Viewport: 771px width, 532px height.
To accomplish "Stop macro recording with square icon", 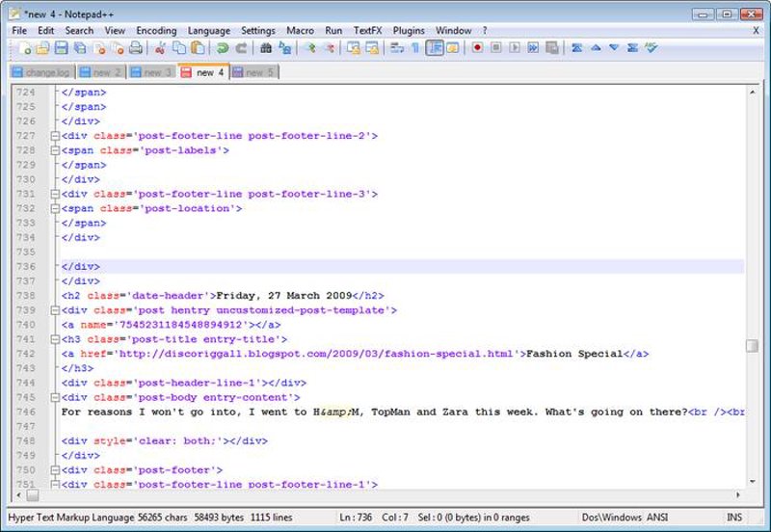I will click(496, 47).
